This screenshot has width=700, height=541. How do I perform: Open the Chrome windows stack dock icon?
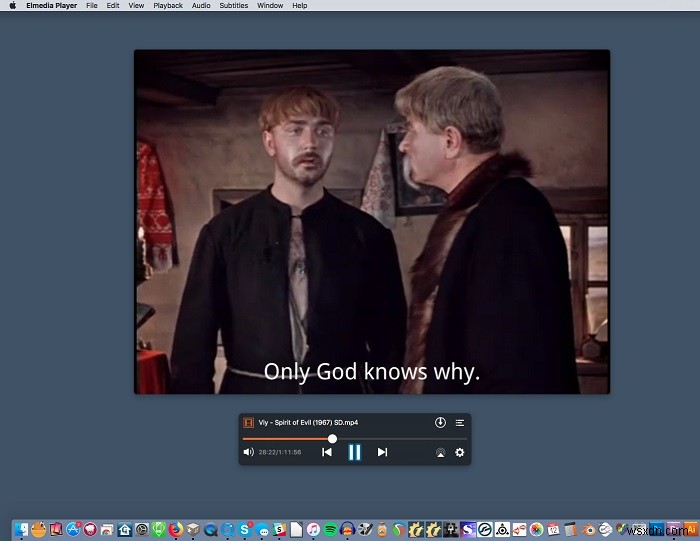(107, 530)
